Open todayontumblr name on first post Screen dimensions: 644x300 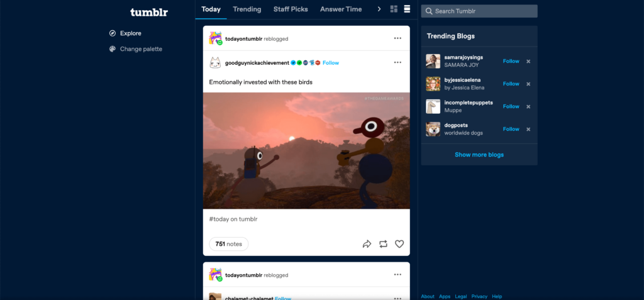coord(243,39)
